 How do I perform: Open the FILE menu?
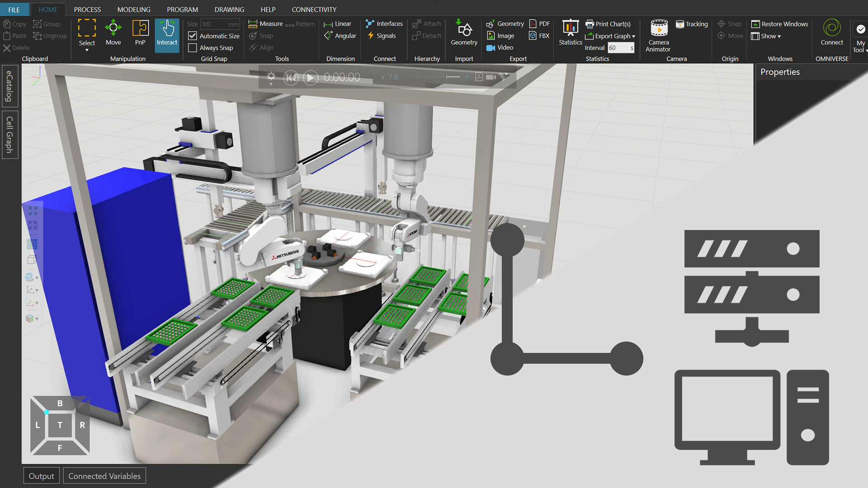point(14,9)
